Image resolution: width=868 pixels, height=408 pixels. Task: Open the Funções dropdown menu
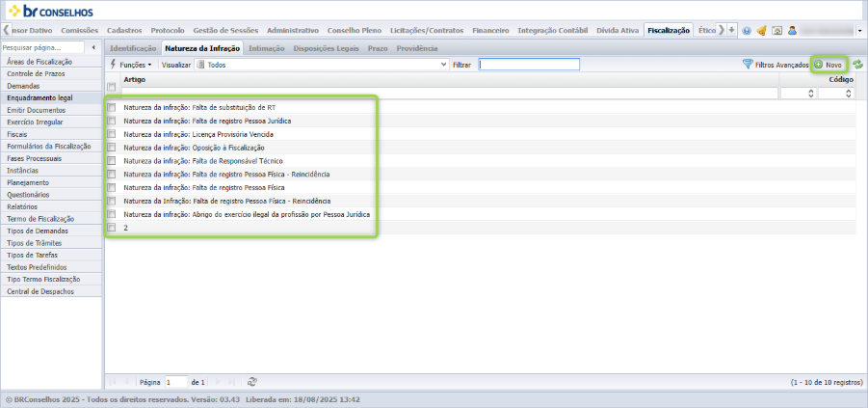[x=131, y=65]
